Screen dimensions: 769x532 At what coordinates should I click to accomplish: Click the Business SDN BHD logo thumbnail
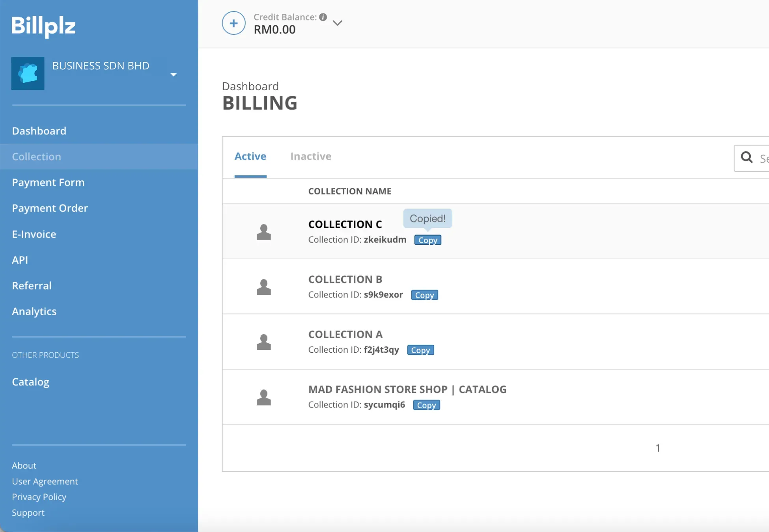[x=28, y=73]
